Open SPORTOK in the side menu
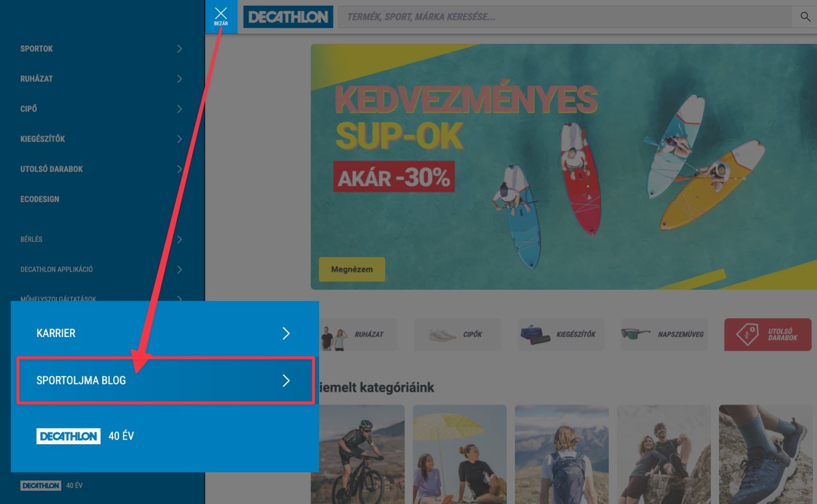This screenshot has width=817, height=504. tap(37, 49)
